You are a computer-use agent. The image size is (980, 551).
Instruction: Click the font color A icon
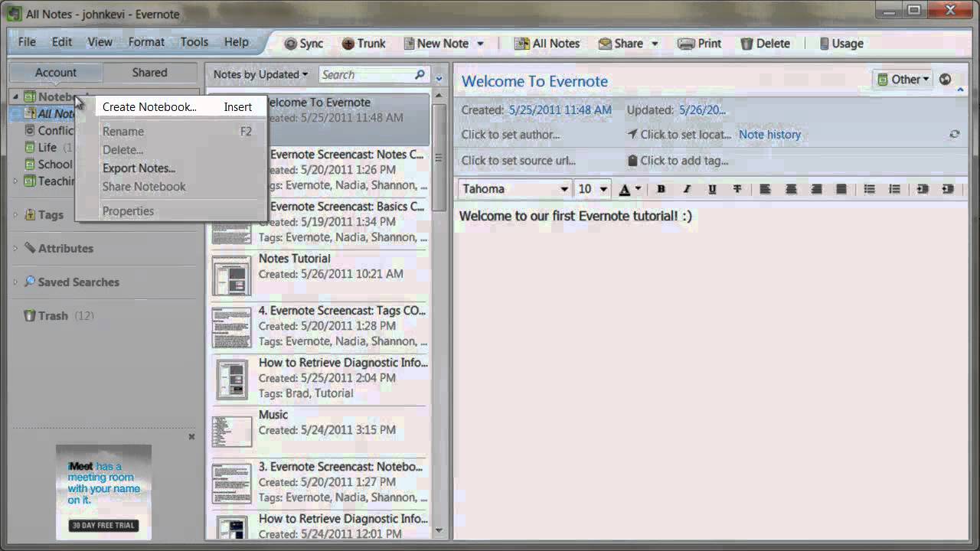pos(625,189)
